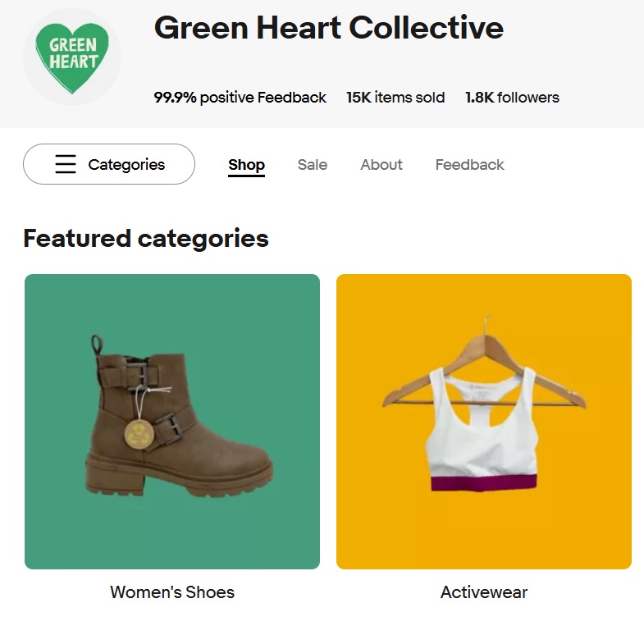
Task: Click the Featured categories heading
Action: [146, 239]
